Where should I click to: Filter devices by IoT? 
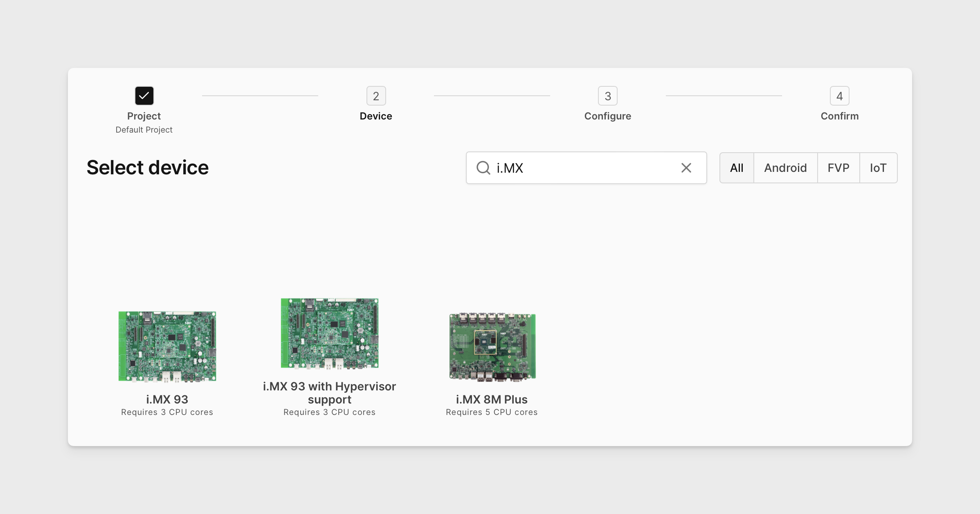click(878, 168)
